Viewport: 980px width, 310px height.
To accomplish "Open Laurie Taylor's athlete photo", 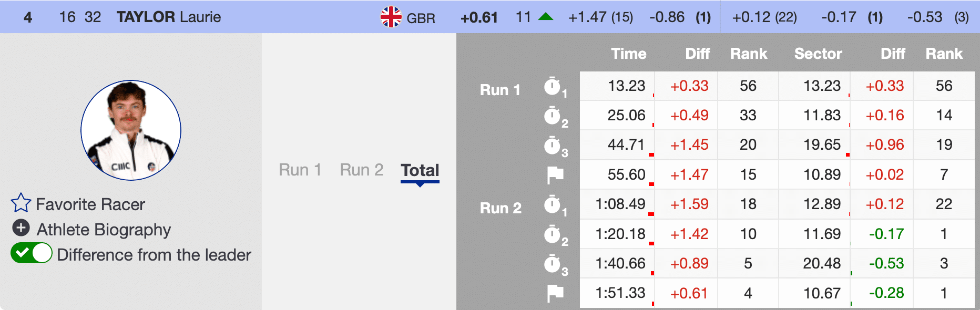I will tap(131, 130).
